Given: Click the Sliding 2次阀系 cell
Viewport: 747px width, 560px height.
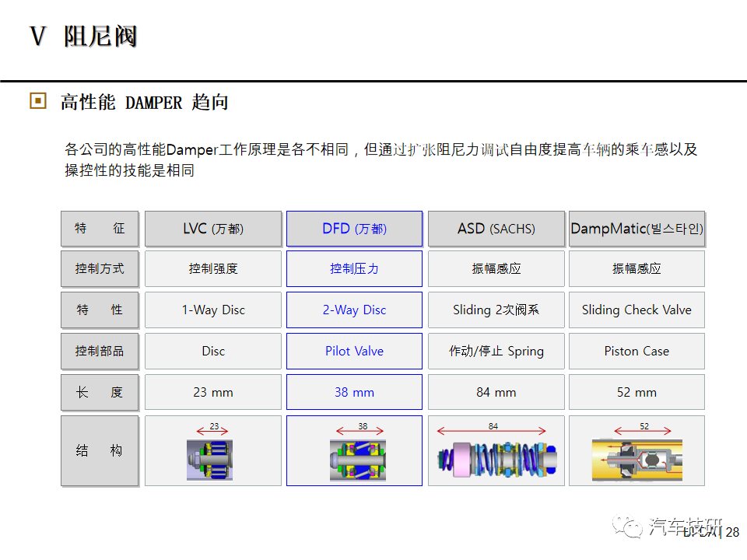Looking at the screenshot, I should [496, 310].
